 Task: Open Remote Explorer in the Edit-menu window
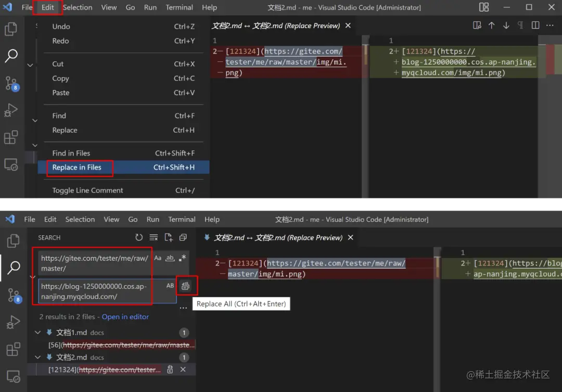(11, 165)
